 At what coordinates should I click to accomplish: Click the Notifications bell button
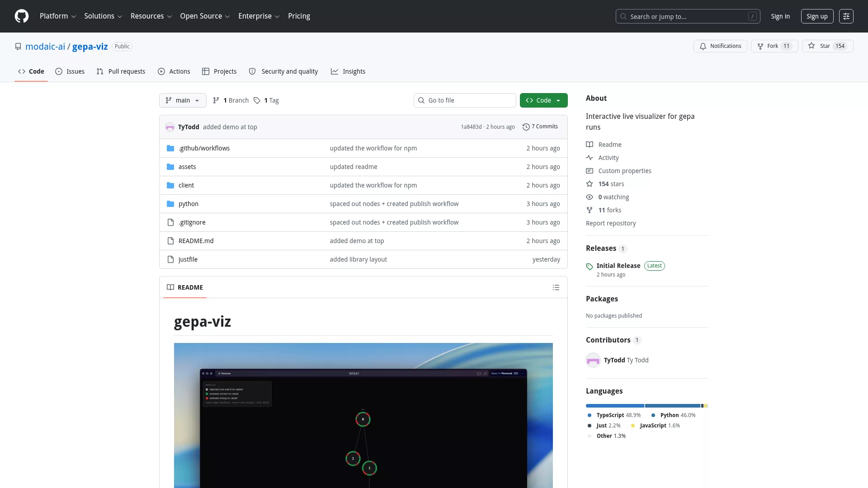point(720,46)
